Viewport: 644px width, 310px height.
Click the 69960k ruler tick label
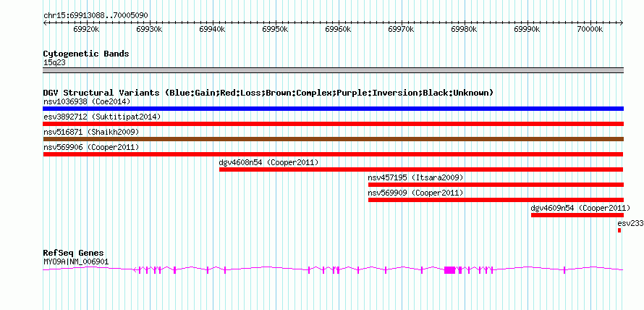tap(339, 29)
